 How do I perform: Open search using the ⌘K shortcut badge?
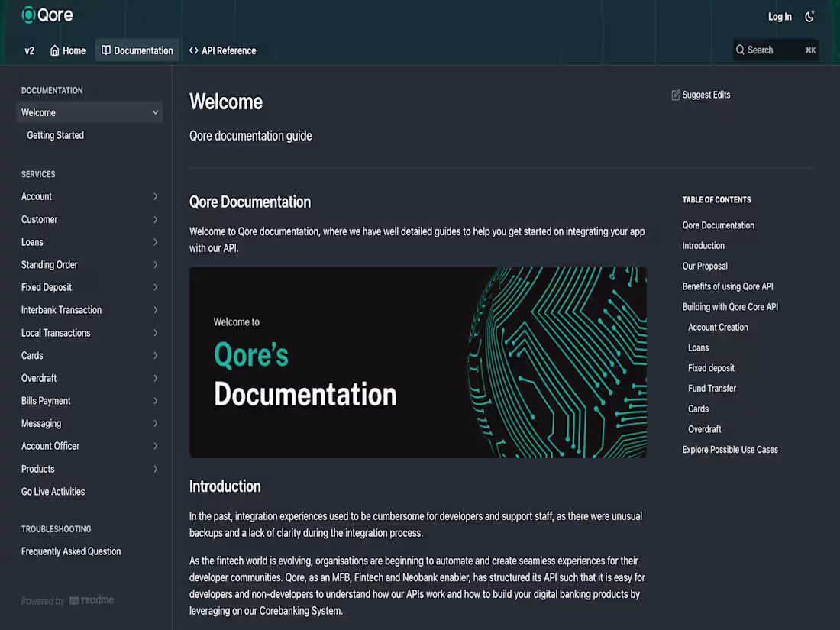pos(809,50)
